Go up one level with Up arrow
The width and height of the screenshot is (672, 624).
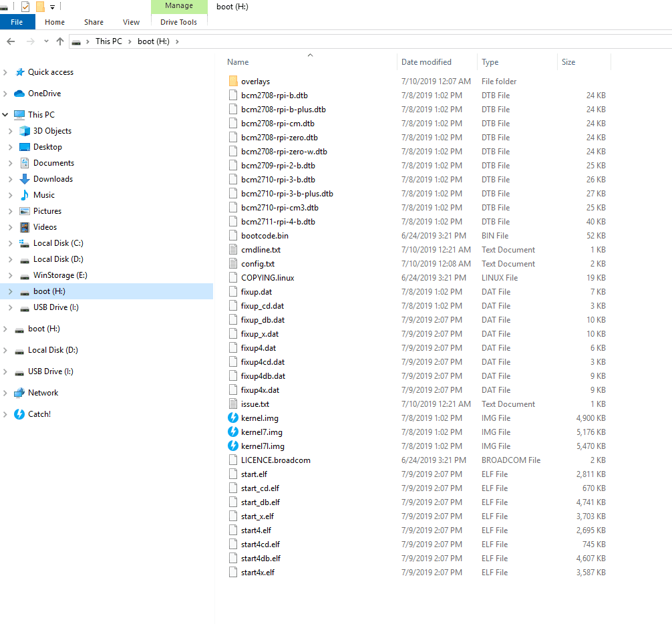[60, 41]
